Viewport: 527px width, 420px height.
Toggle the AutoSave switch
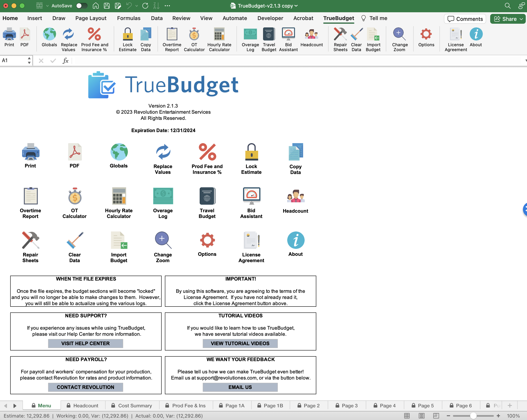coord(81,6)
